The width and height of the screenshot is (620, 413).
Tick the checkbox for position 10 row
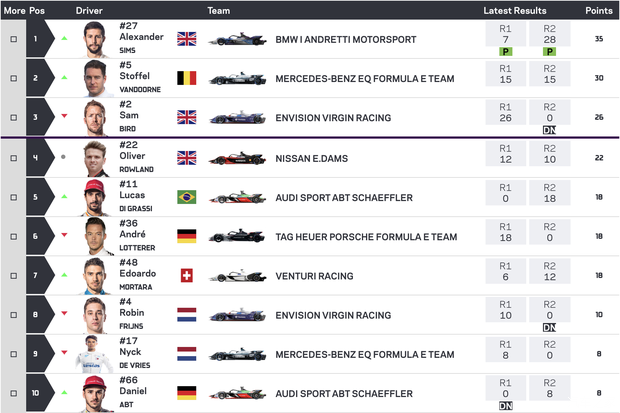point(13,394)
